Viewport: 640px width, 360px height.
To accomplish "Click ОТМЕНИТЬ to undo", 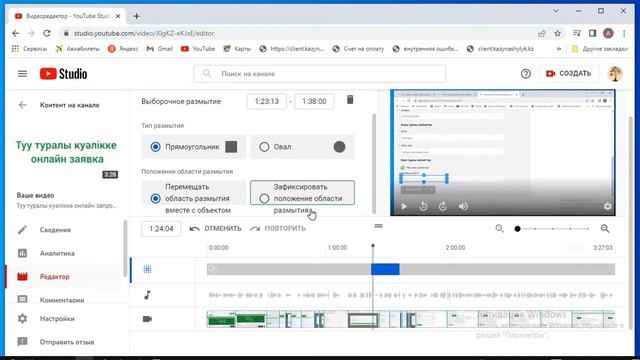I will point(216,229).
